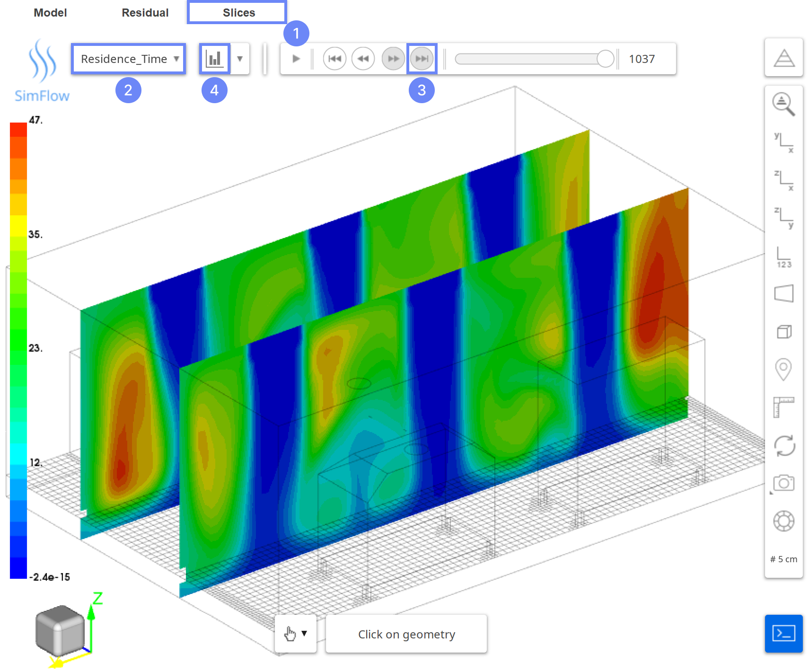Click the zoom to fit magnifier icon
The image size is (809, 672).
pyautogui.click(x=783, y=104)
